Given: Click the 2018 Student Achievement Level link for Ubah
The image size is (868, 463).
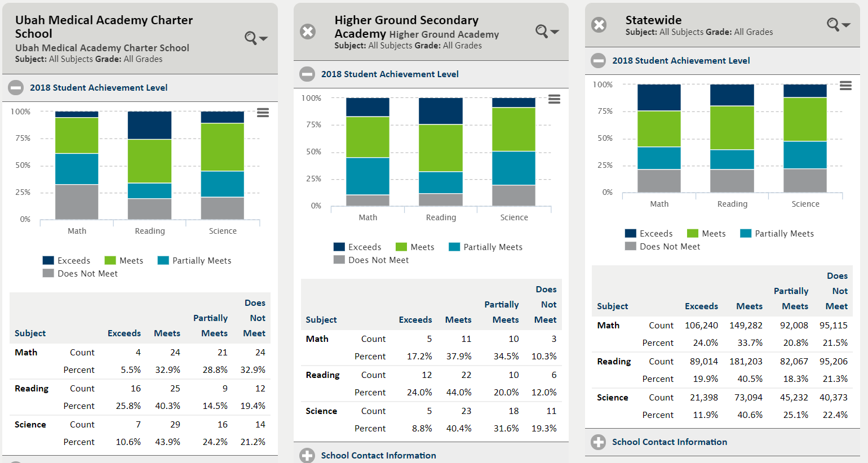Looking at the screenshot, I should tap(99, 88).
